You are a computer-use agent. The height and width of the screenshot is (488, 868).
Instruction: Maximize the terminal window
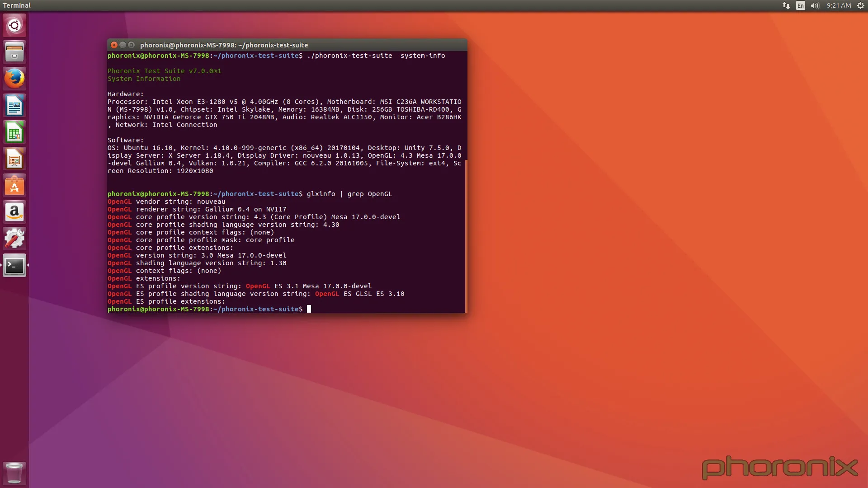[x=132, y=45]
